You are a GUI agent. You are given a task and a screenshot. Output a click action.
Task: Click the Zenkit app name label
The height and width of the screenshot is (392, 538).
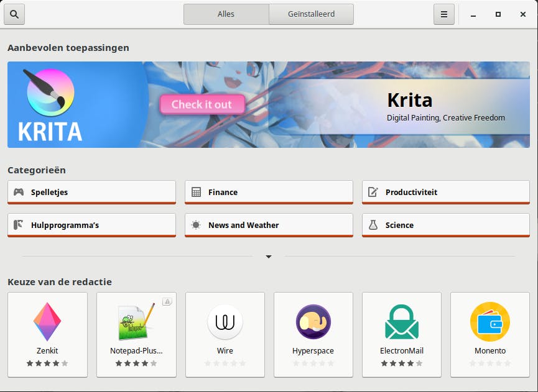[x=47, y=351]
